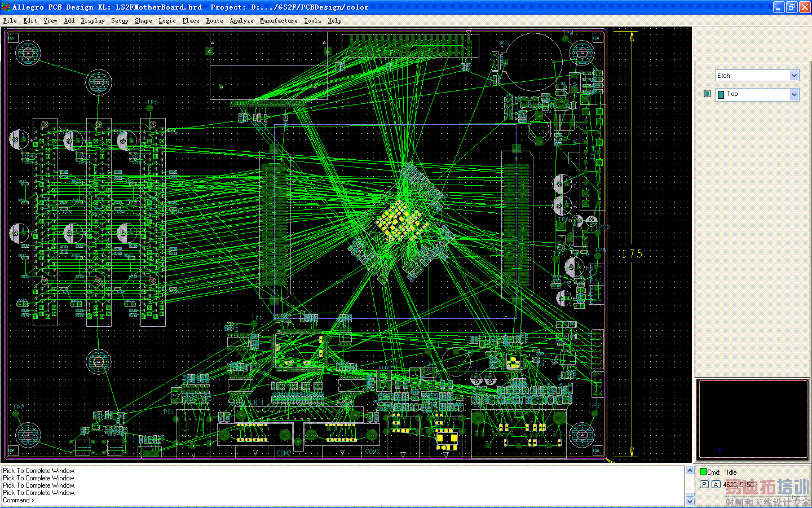
Task: Open the Tools menu
Action: coord(312,20)
